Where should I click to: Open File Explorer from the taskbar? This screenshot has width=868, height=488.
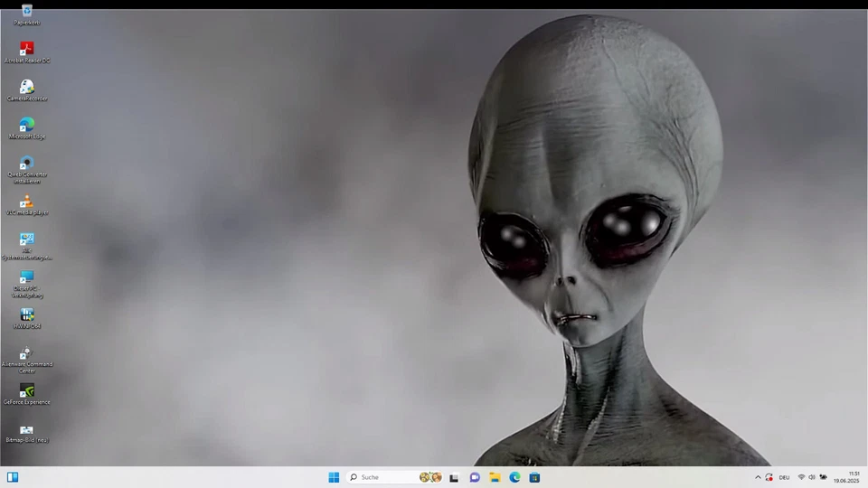[x=495, y=477]
